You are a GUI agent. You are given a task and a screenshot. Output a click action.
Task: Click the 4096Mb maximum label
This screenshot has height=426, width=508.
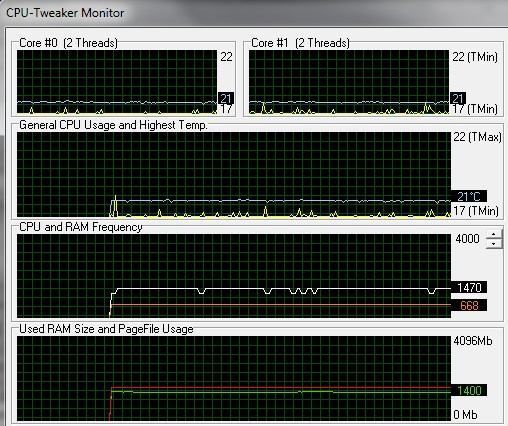coord(473,341)
